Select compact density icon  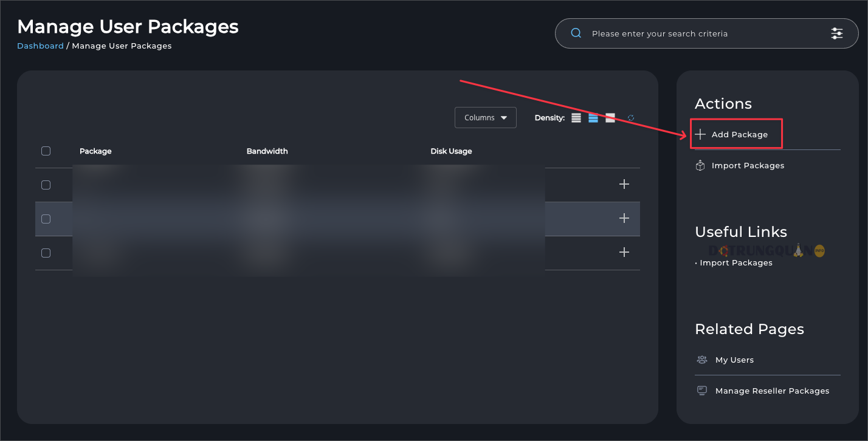[x=576, y=118]
